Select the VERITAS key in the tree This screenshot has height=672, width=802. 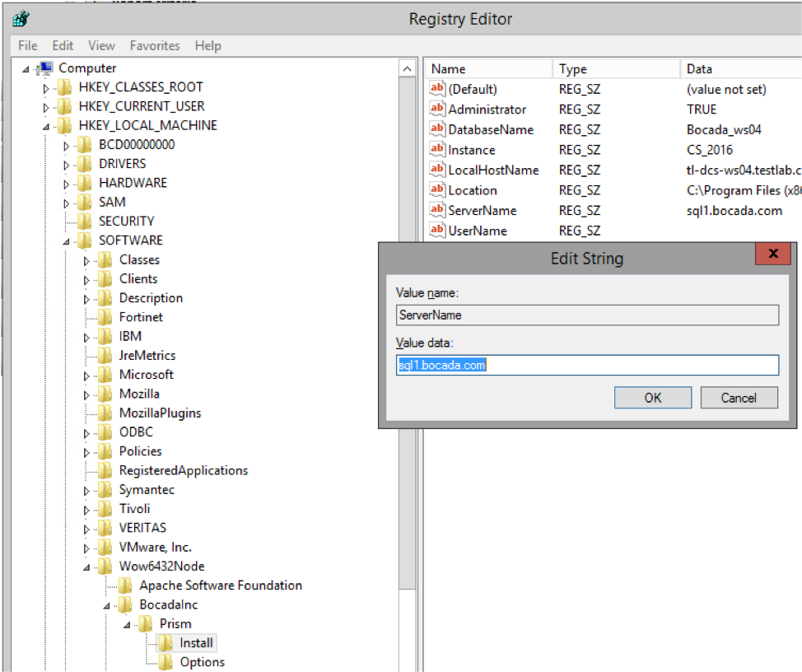point(145,527)
